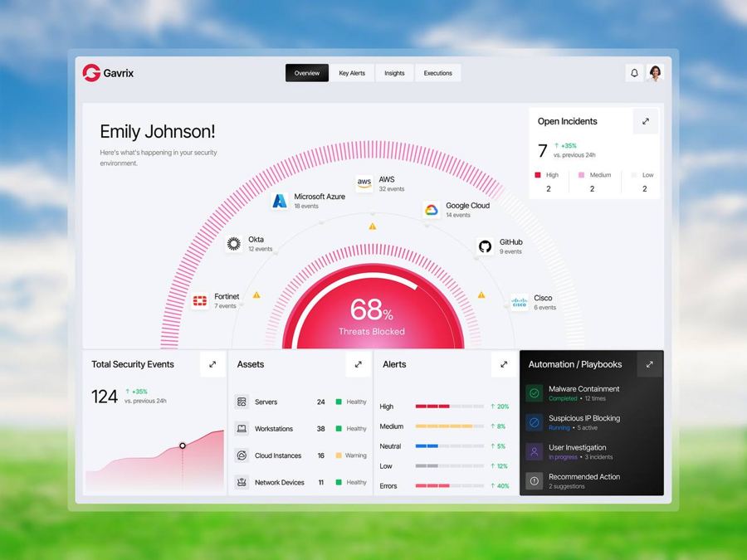Select the Fortinet icon
This screenshot has height=560, width=747.
[200, 301]
